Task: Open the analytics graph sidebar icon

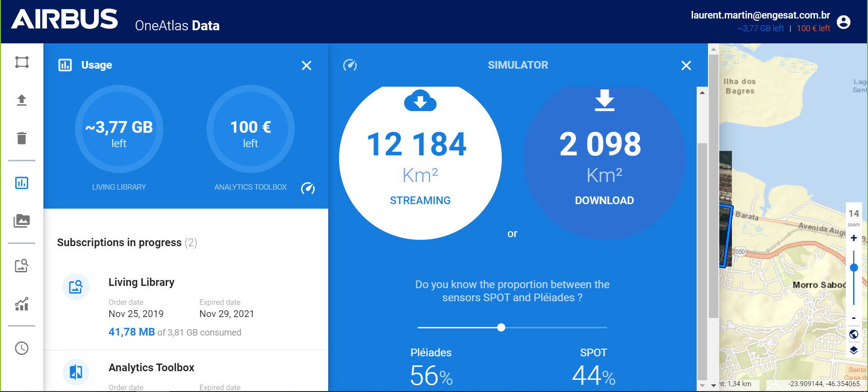Action: [x=22, y=304]
